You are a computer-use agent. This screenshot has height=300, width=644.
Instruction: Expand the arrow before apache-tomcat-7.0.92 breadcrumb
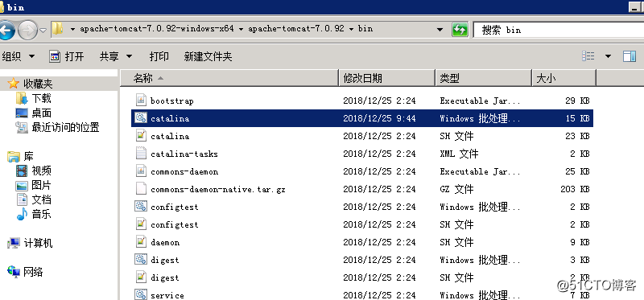241,29
